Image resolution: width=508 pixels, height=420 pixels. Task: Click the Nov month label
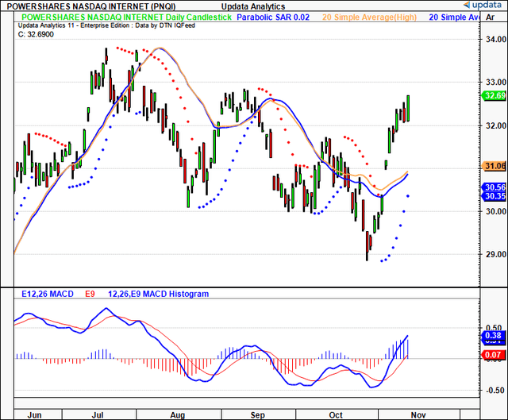point(418,415)
